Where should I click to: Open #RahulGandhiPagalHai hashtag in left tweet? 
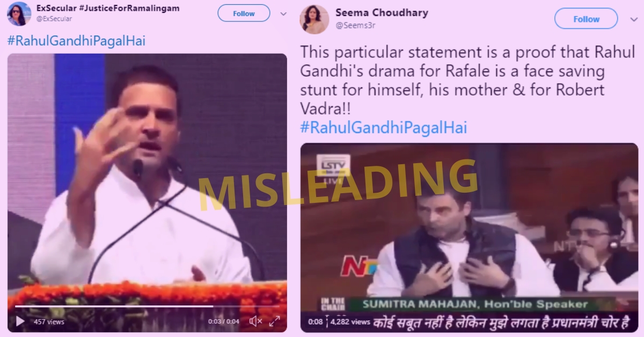click(x=76, y=41)
